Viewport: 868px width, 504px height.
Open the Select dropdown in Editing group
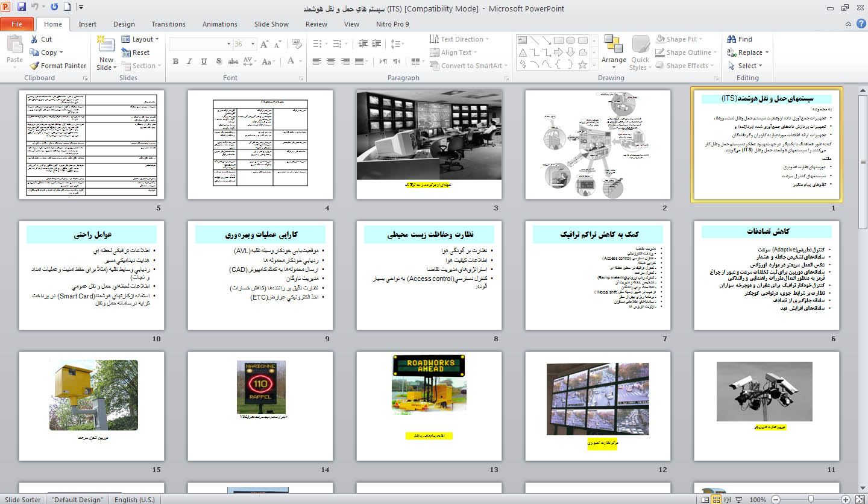[x=745, y=66]
